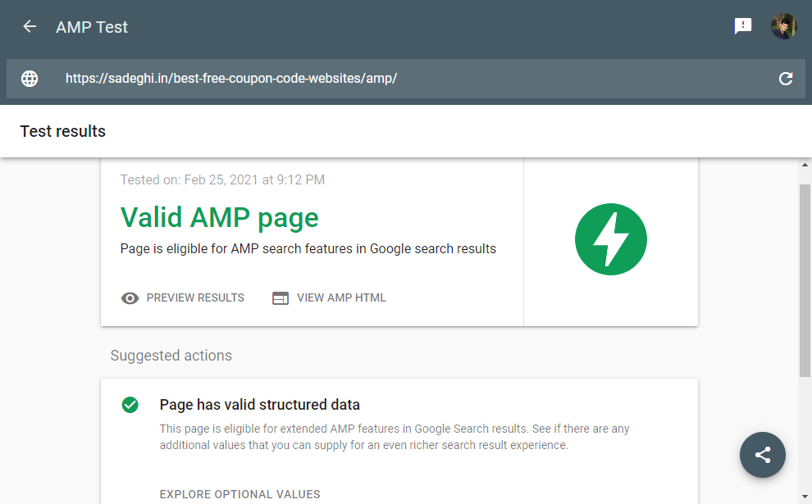Click the green AMP lightning bolt logo
This screenshot has height=504, width=812.
point(610,239)
